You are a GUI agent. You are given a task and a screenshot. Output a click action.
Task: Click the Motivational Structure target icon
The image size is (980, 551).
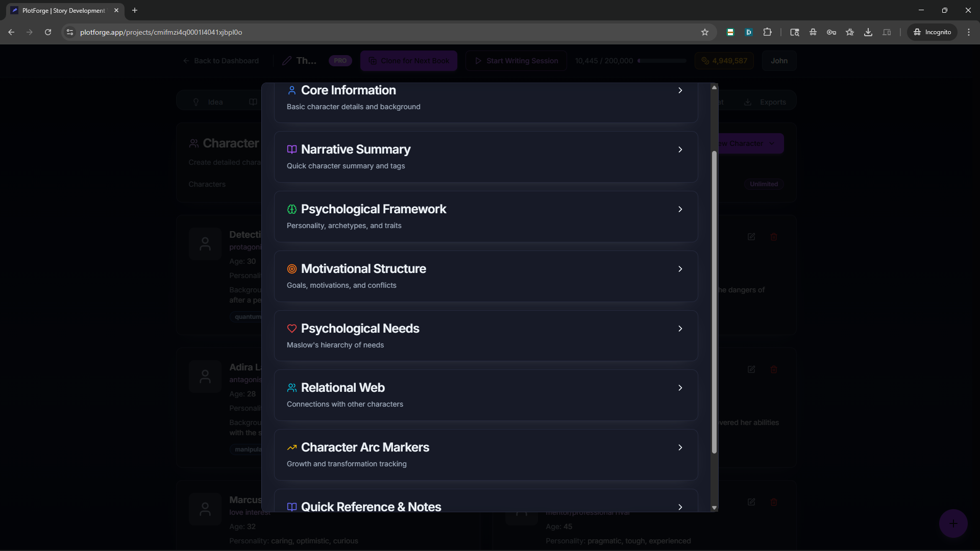[292, 269]
